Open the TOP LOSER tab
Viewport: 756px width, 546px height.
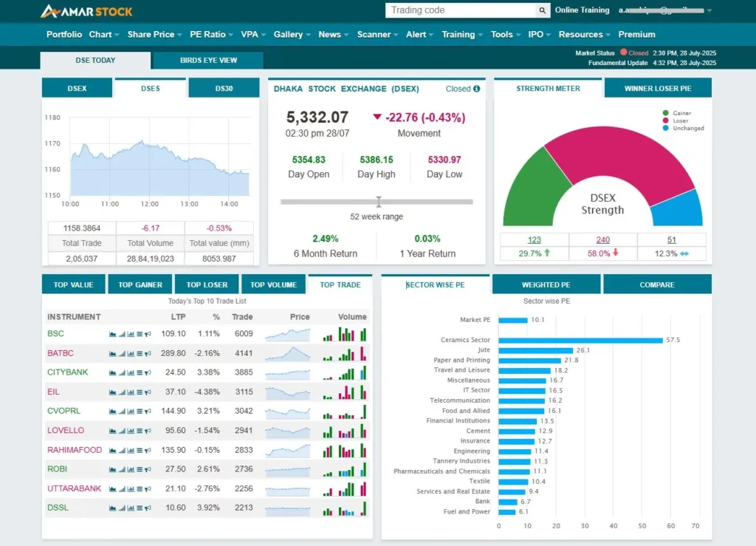207,284
